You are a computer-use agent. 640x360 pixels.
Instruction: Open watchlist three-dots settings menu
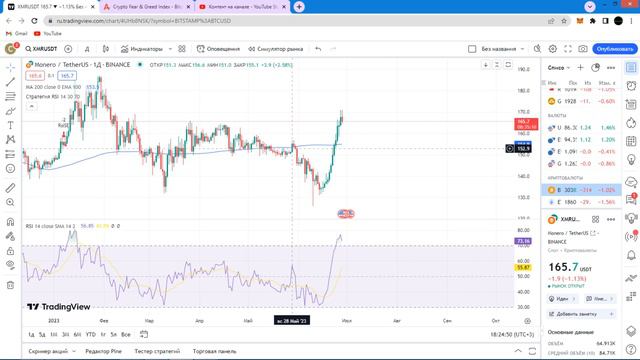pyautogui.click(x=611, y=68)
